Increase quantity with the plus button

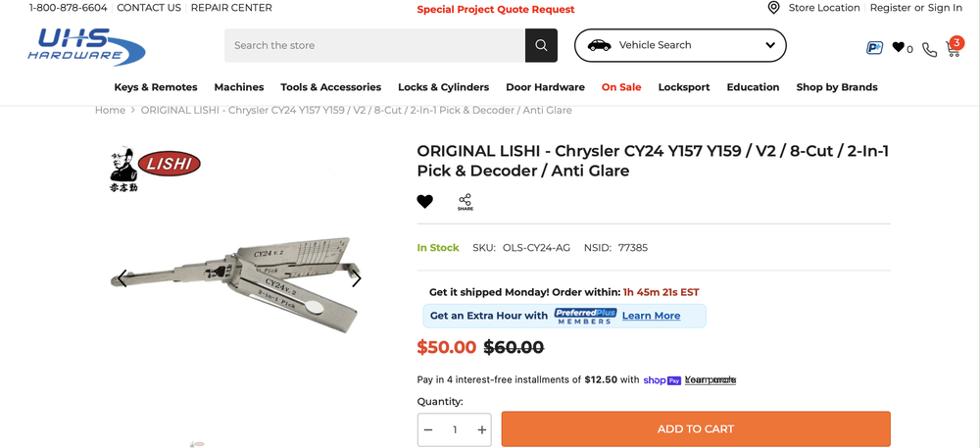click(481, 429)
